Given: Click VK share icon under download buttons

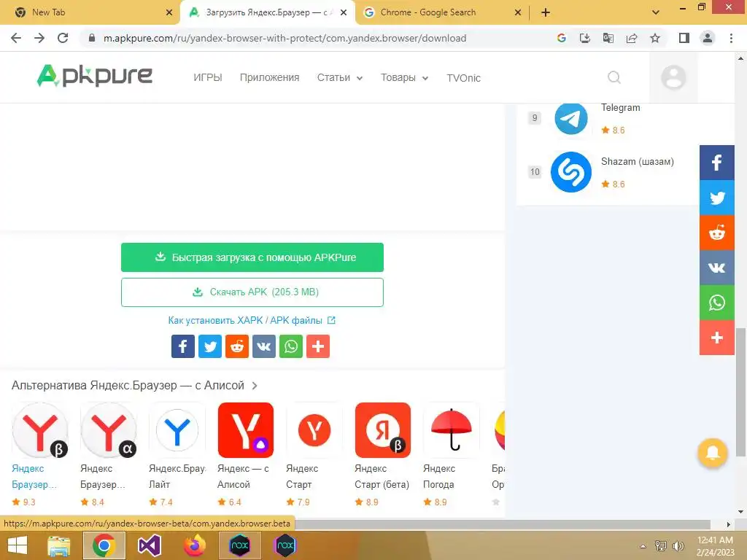Looking at the screenshot, I should (x=264, y=346).
